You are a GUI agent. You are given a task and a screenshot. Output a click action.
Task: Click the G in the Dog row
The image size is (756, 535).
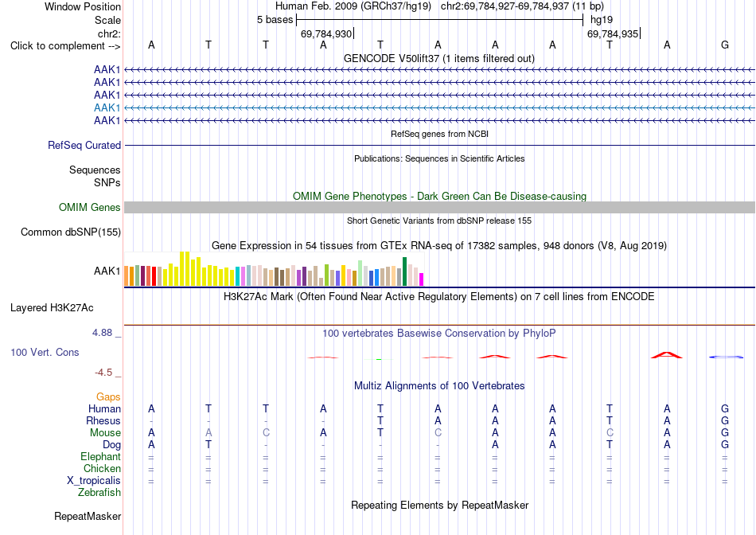pyautogui.click(x=725, y=445)
